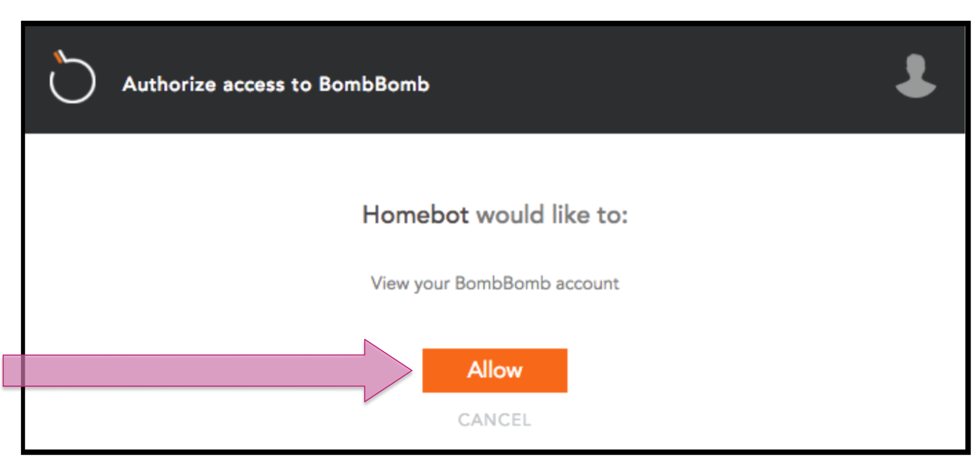Click "would like to:" in the heading
This screenshot has width=980, height=465.
pos(552,214)
